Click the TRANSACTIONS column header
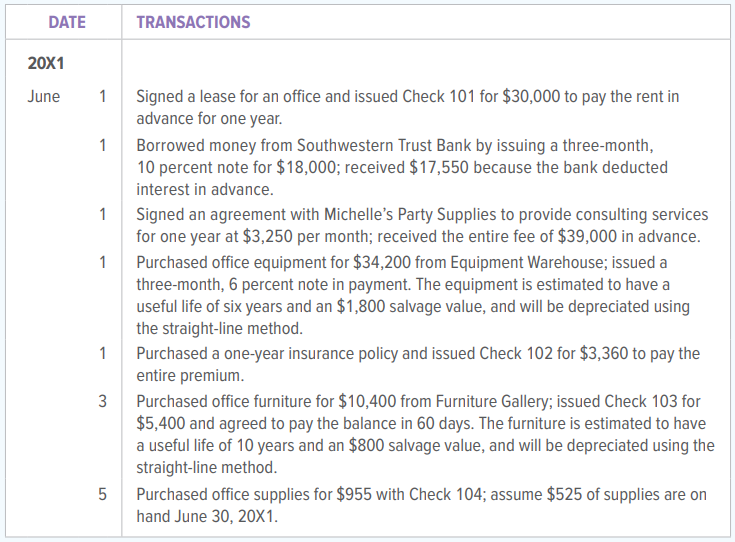The width and height of the screenshot is (735, 542). [193, 22]
